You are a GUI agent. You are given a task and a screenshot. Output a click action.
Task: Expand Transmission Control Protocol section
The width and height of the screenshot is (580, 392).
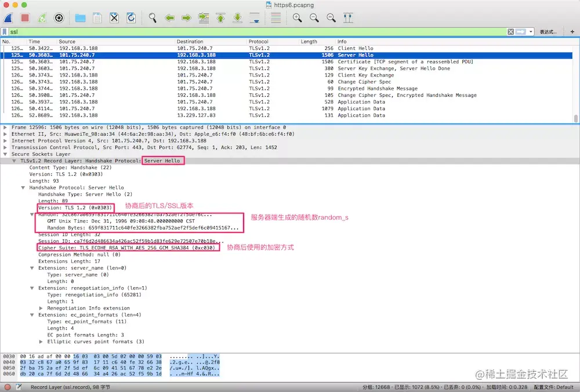[x=5, y=147]
